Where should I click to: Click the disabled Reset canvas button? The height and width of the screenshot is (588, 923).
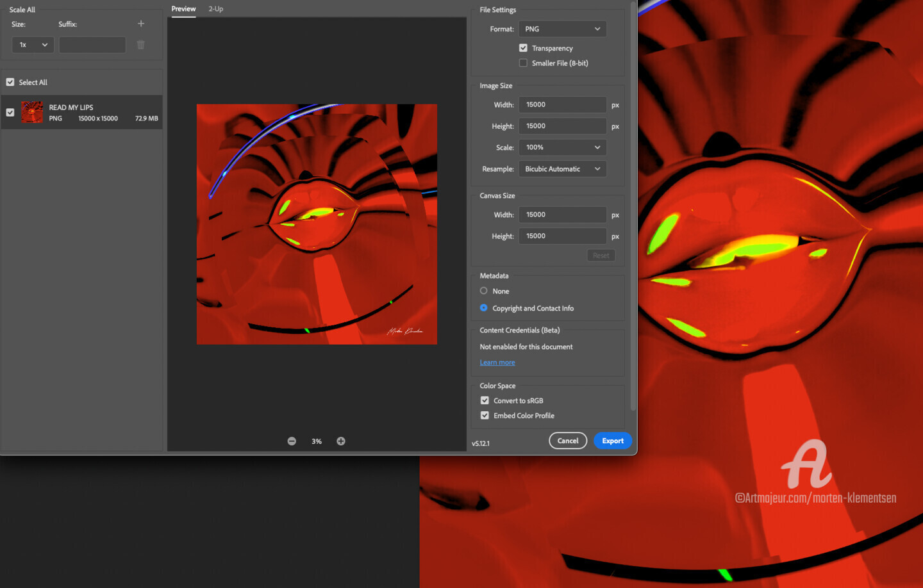(601, 256)
